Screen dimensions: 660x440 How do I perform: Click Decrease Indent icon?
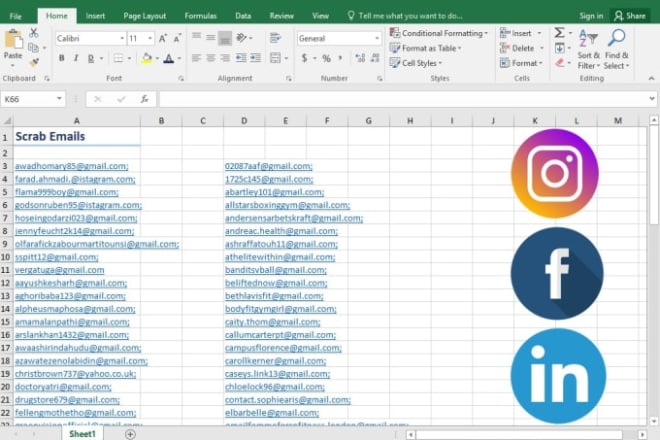pyautogui.click(x=241, y=58)
